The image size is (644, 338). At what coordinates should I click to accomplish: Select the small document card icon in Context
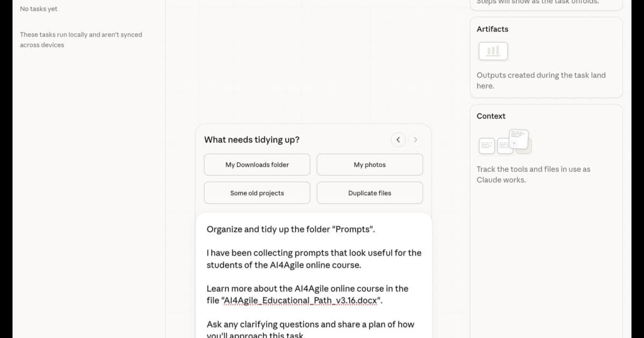click(x=486, y=145)
